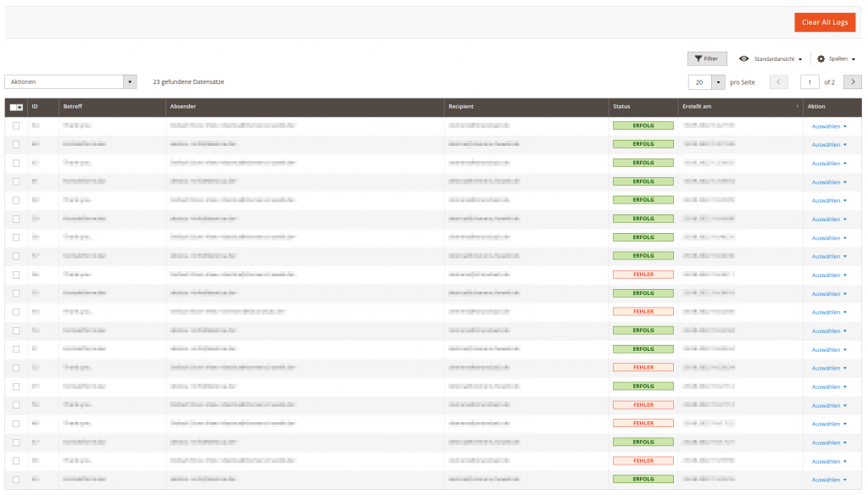Sort table by Status column header
Viewport: 868px width, 495px height.
click(622, 107)
